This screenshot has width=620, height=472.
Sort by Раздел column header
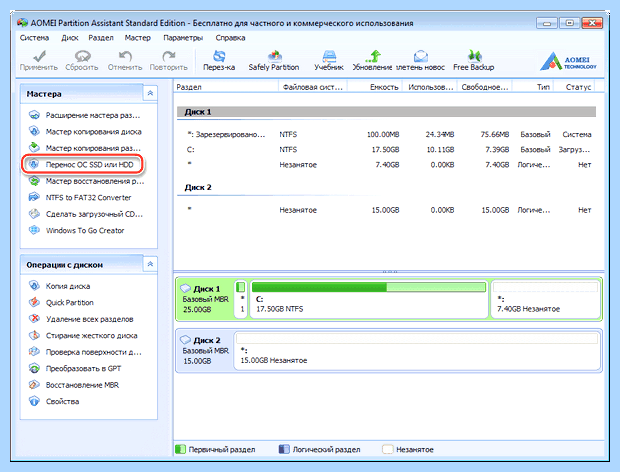[226, 87]
